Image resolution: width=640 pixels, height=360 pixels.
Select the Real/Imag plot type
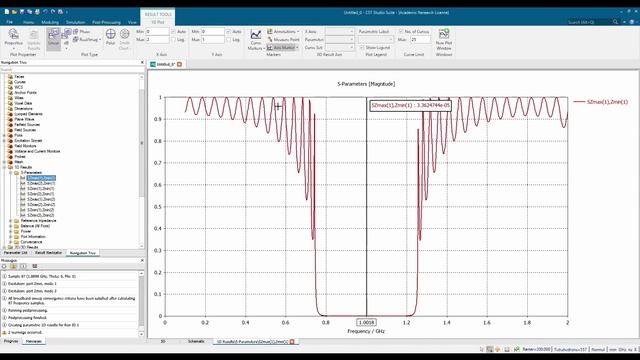click(86, 40)
